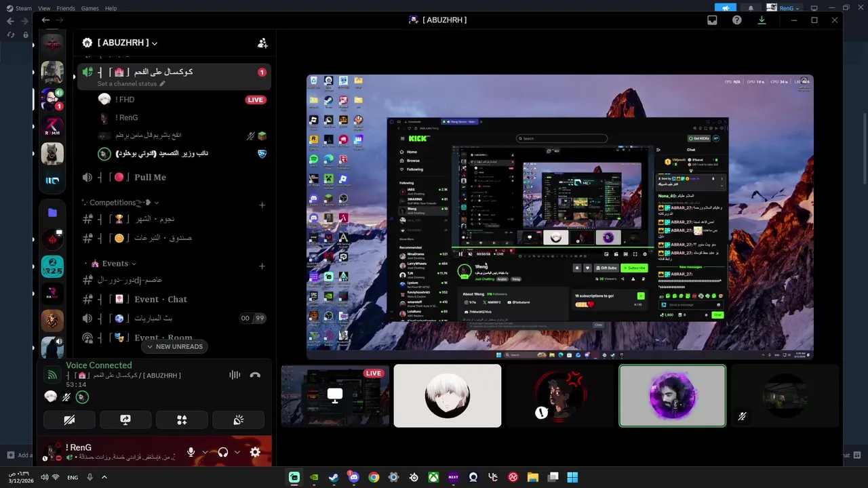Open the lion server icon

coord(52,320)
